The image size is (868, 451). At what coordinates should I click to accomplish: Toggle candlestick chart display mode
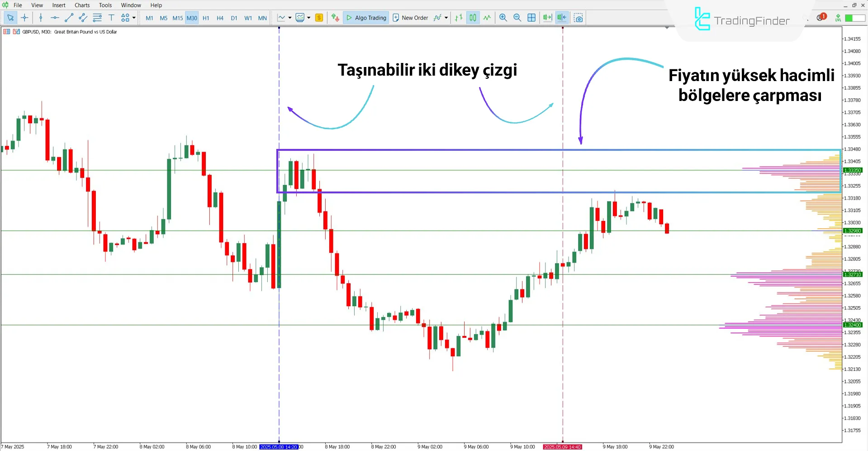[x=473, y=18]
